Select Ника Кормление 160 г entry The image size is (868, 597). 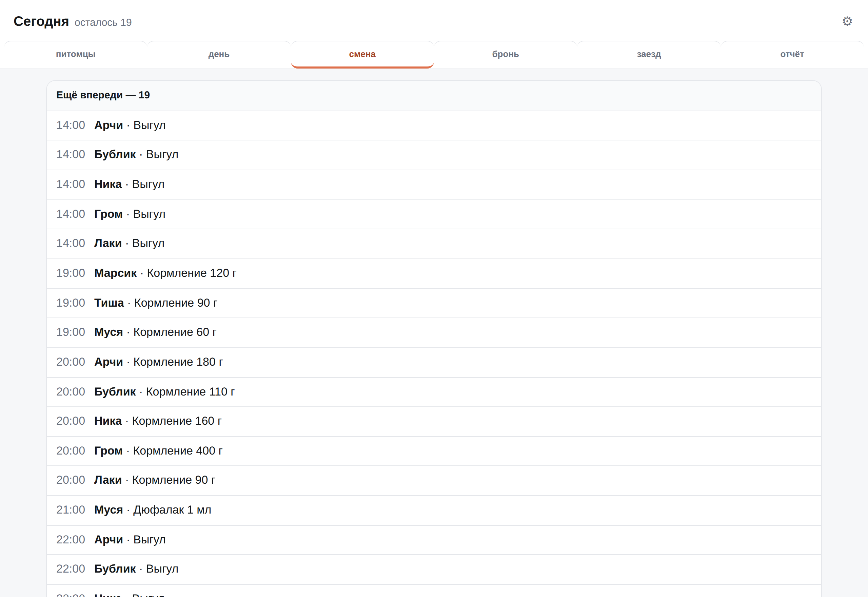(x=434, y=421)
